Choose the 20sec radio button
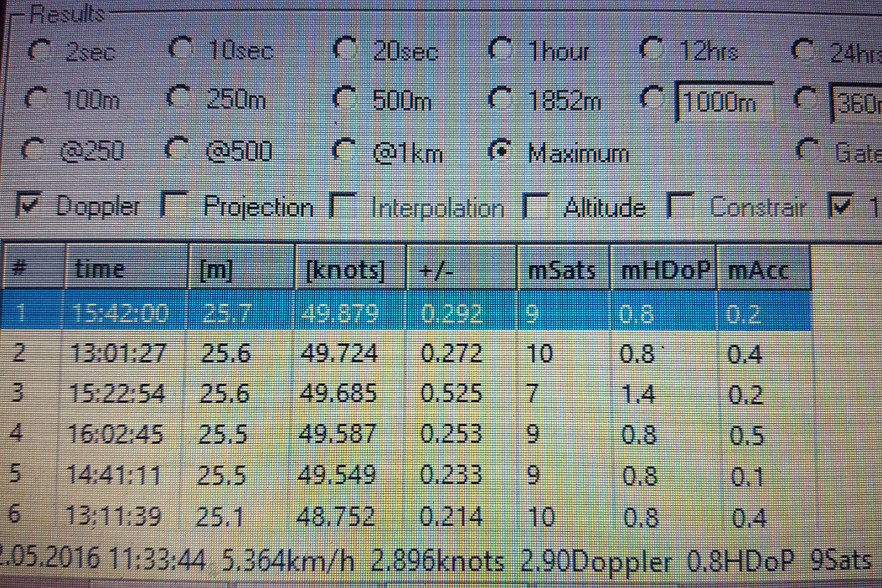 click(x=346, y=50)
